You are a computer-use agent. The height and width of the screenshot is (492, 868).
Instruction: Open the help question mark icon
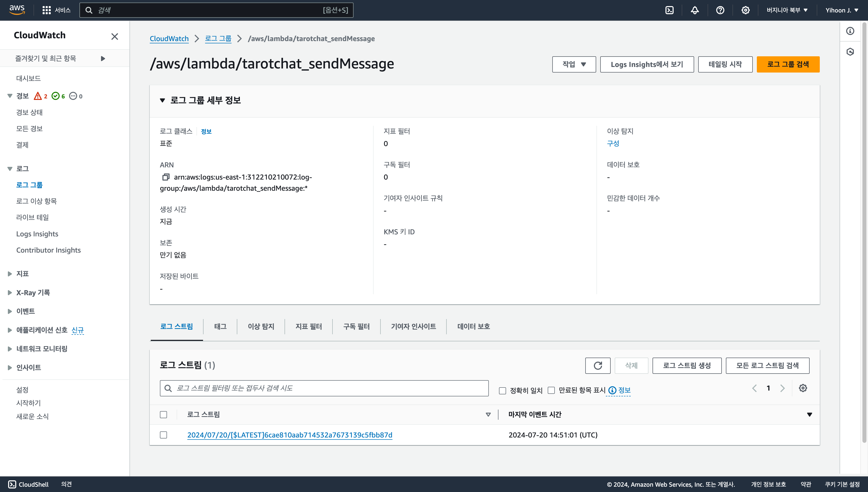pos(720,10)
